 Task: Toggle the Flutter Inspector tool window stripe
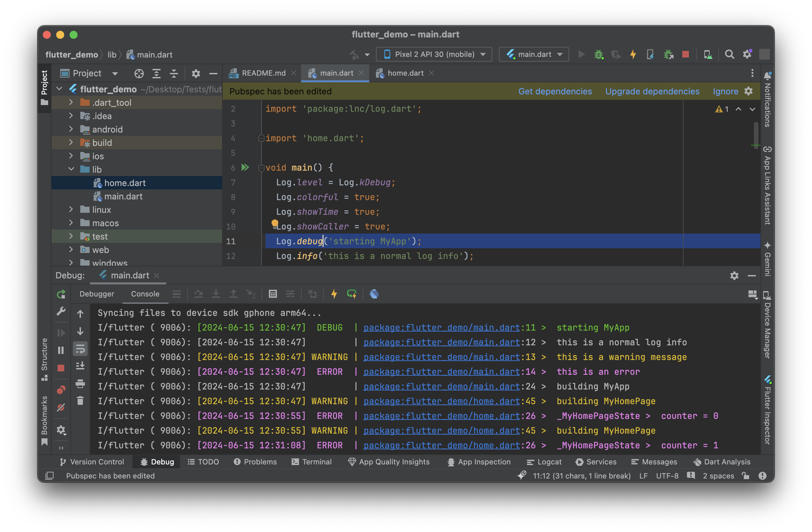click(767, 410)
